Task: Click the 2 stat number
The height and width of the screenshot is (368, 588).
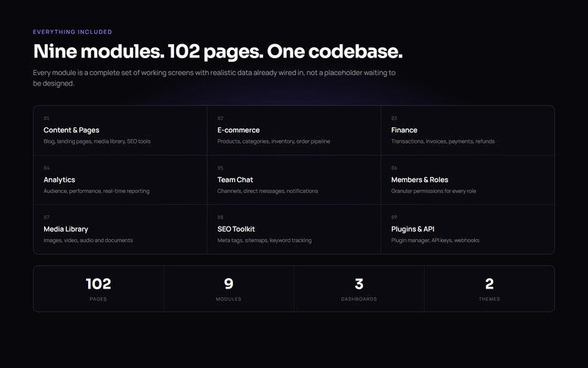Action: (x=490, y=284)
